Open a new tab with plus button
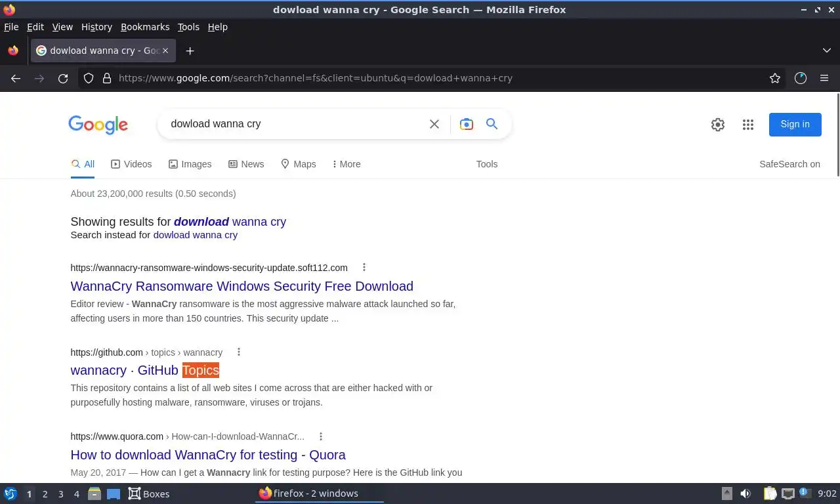This screenshot has height=504, width=840. pos(190,51)
